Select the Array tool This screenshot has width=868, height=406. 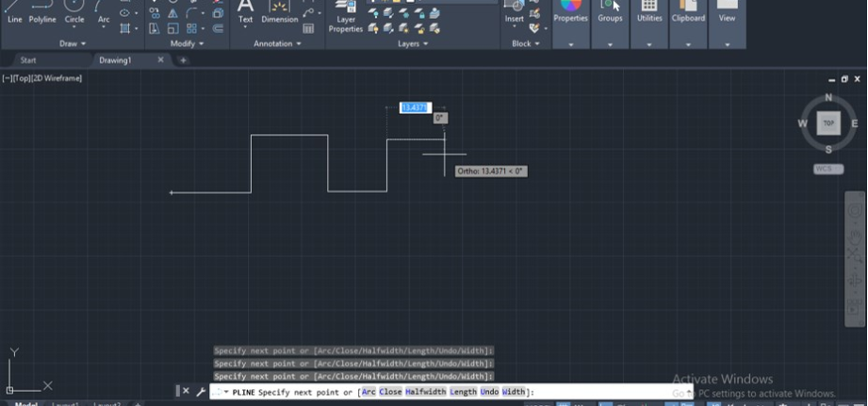[191, 28]
